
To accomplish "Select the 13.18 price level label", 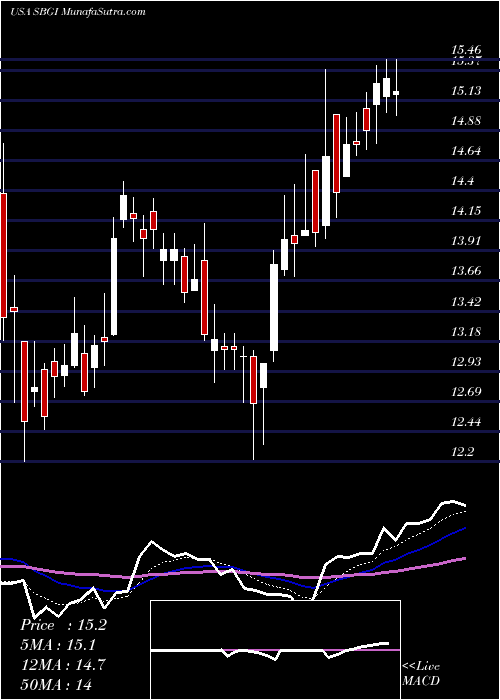I will [x=466, y=332].
